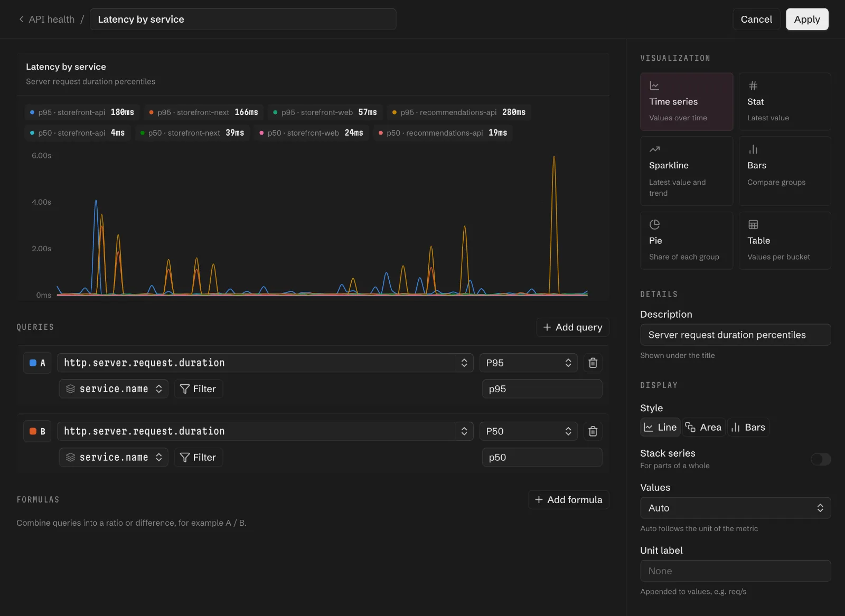
Task: Open query B metric dropdown
Action: point(265,431)
